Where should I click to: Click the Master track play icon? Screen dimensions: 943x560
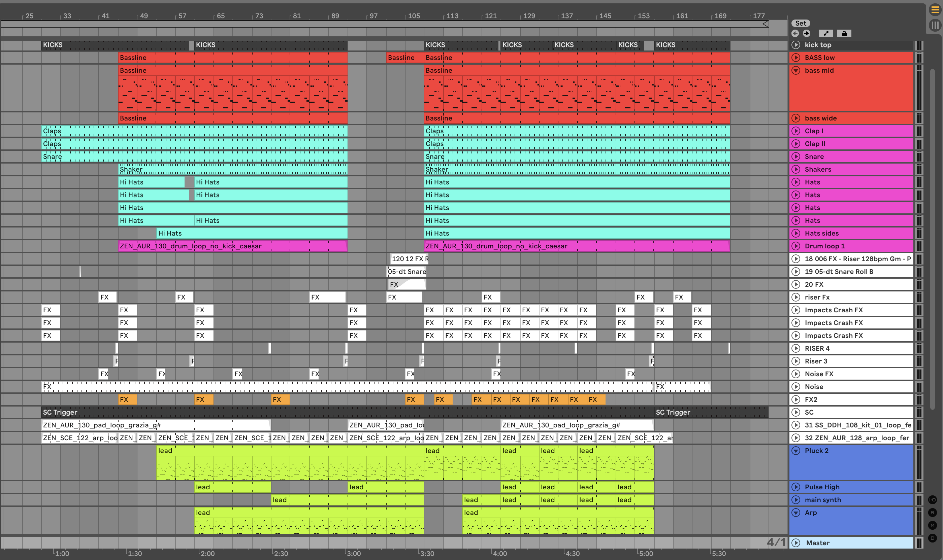pos(796,542)
